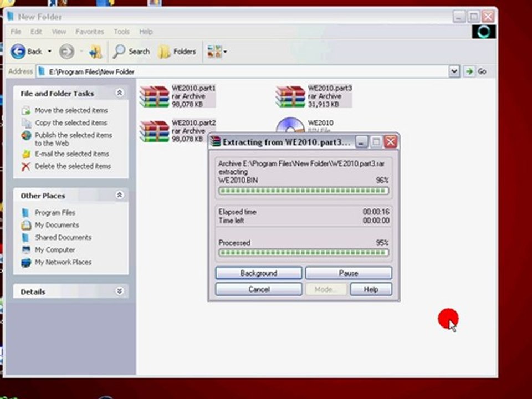Click the Elapsed time value 00:00:16

point(376,212)
